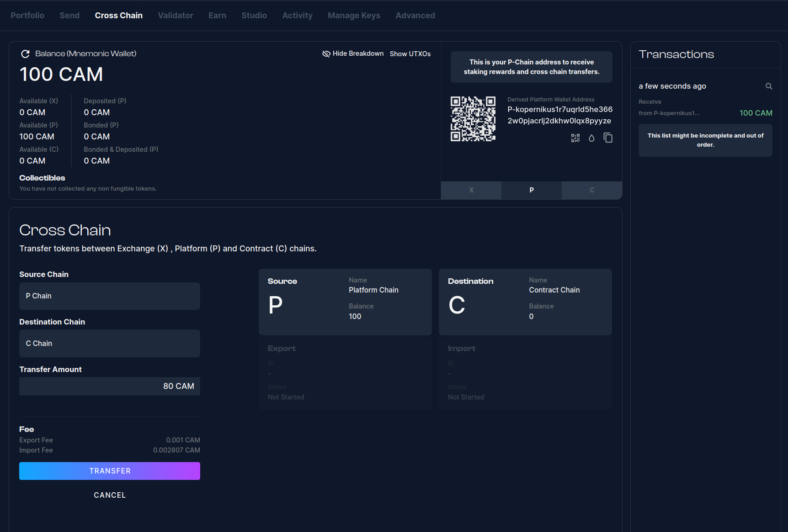The width and height of the screenshot is (788, 532).
Task: Open the Source Chain dropdown
Action: pos(110,296)
